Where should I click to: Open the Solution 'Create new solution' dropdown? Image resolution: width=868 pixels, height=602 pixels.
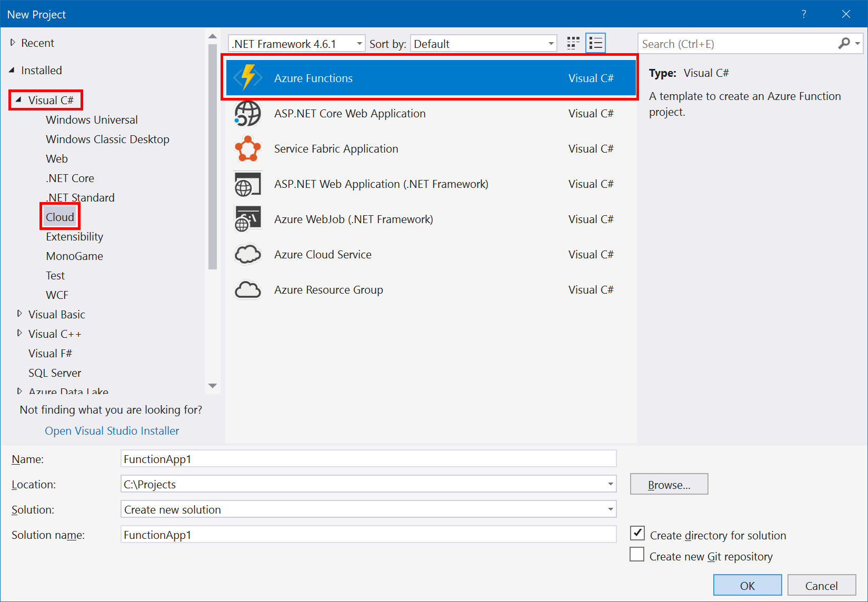[x=610, y=509]
